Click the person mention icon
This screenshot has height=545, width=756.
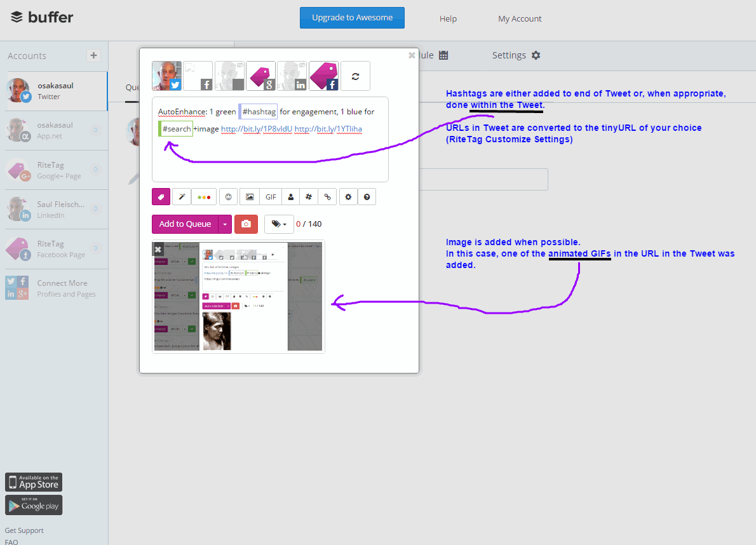point(291,197)
